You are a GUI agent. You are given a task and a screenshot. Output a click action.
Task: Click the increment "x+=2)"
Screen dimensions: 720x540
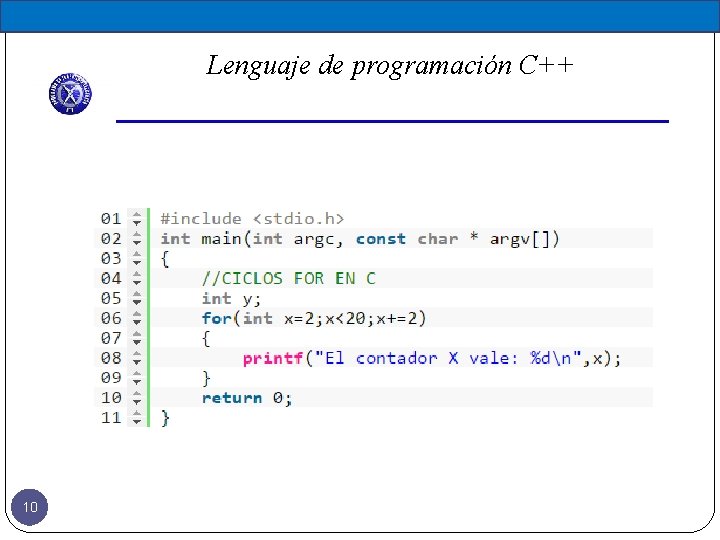click(401, 318)
